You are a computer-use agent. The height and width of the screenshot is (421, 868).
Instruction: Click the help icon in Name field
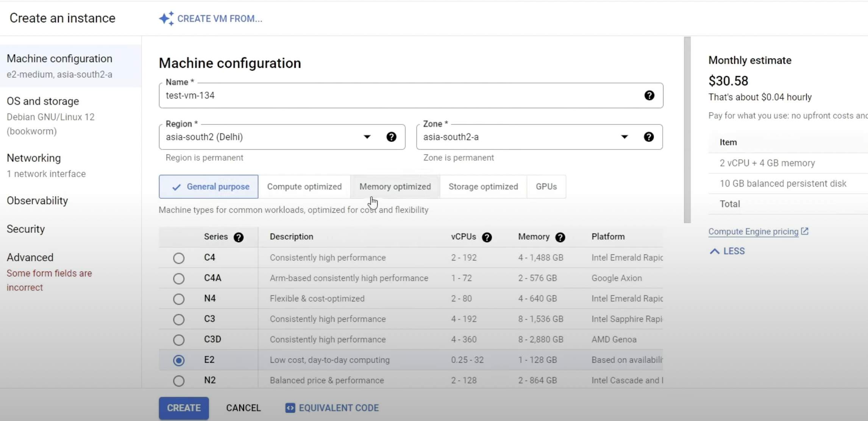pos(649,95)
